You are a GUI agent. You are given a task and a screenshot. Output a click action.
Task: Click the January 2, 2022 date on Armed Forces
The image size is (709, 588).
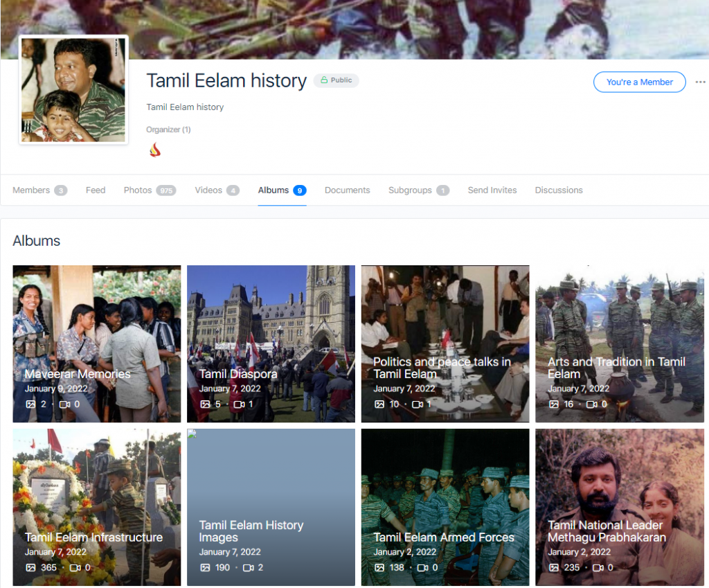pos(404,552)
